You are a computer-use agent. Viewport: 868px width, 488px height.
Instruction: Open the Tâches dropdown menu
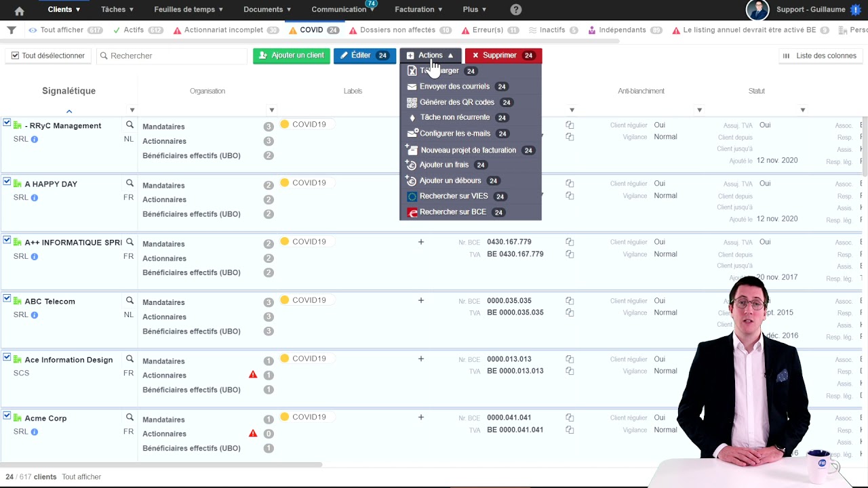click(x=117, y=9)
